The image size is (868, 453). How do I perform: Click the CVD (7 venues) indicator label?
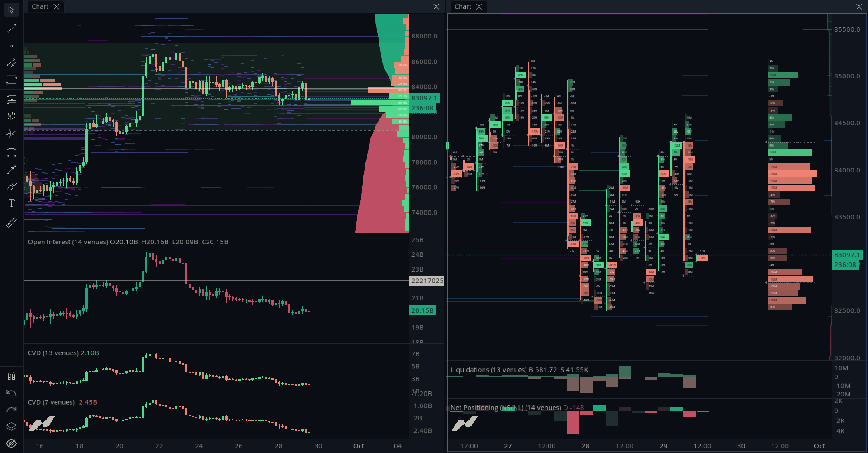(51, 402)
